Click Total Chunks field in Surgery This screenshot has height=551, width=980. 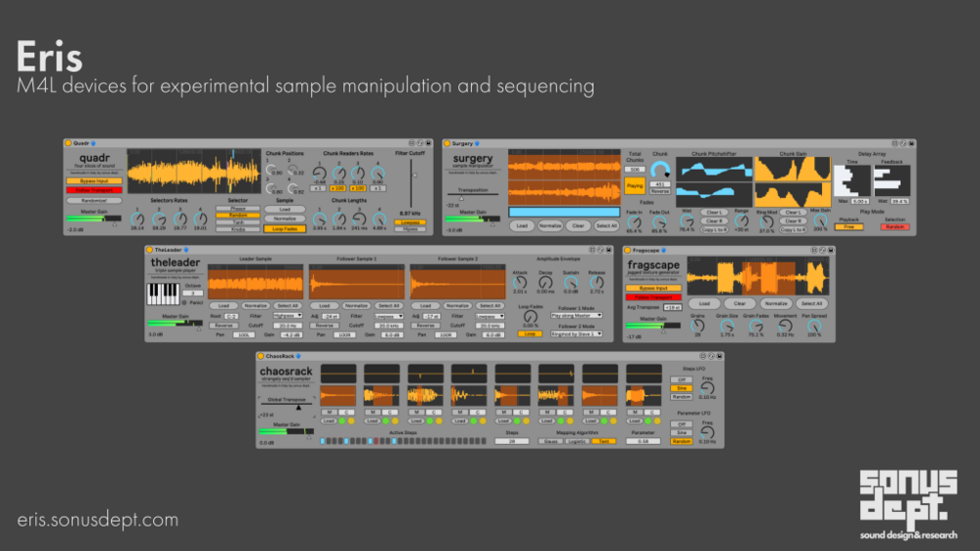pos(635,170)
